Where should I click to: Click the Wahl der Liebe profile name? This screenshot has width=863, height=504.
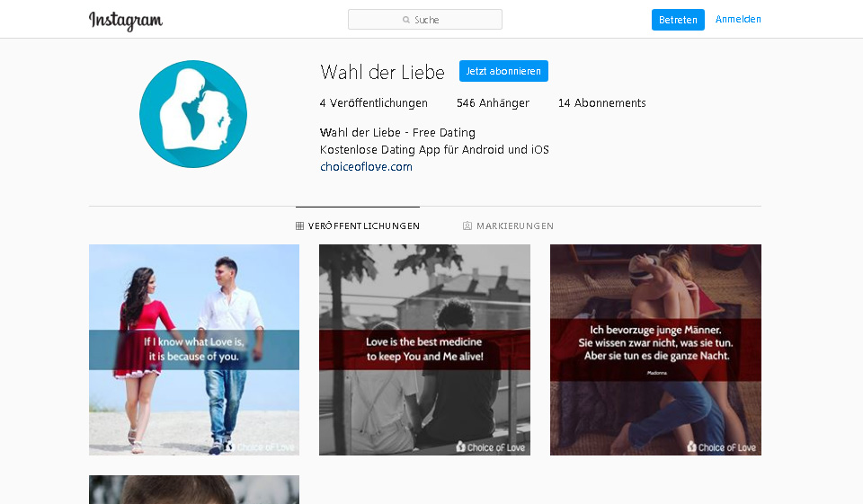click(x=382, y=72)
